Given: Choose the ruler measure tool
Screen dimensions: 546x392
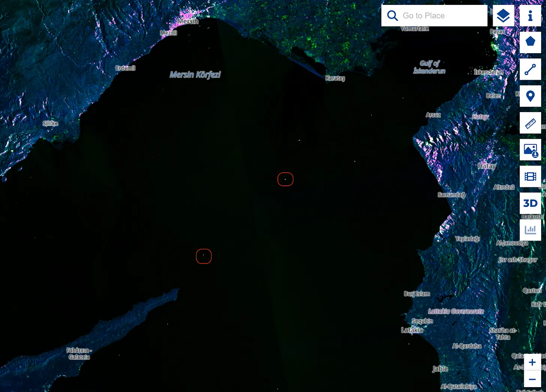Looking at the screenshot, I should [x=530, y=123].
